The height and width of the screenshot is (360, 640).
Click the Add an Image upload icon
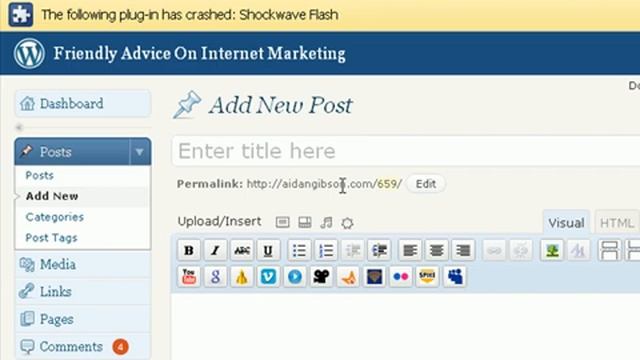tap(282, 222)
